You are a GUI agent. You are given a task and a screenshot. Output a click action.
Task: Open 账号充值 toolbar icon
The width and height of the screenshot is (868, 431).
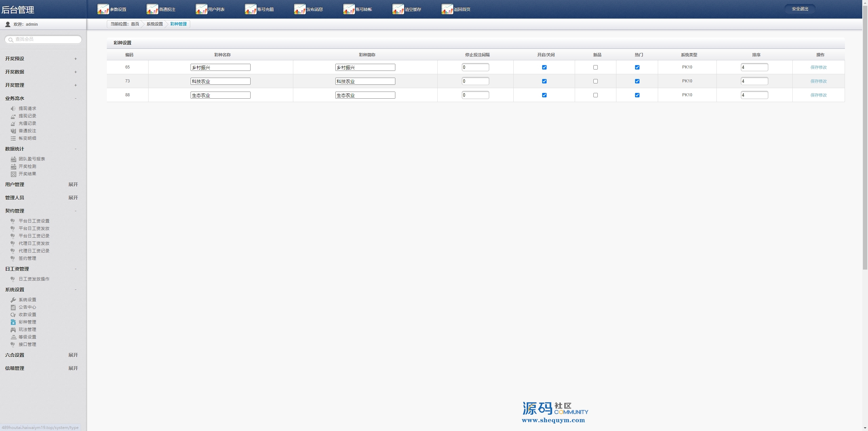(250, 9)
